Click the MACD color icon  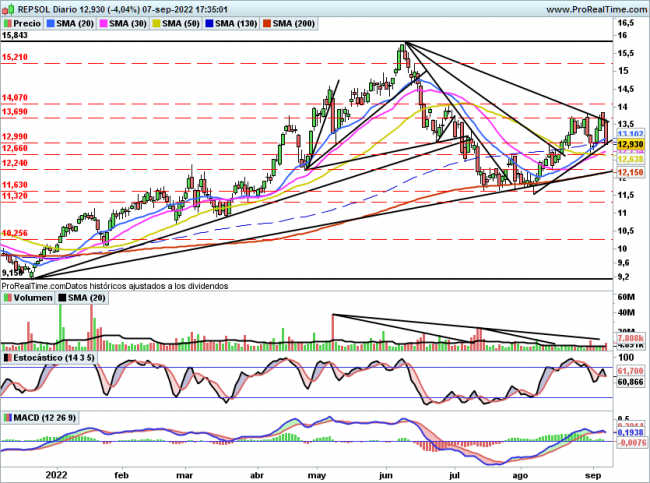[8, 417]
